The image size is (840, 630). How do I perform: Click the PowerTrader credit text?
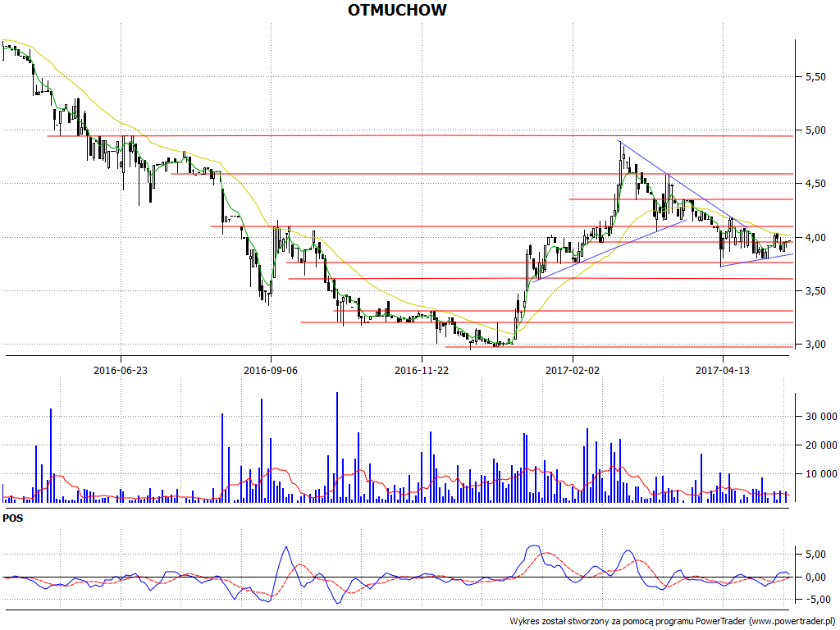click(x=673, y=622)
